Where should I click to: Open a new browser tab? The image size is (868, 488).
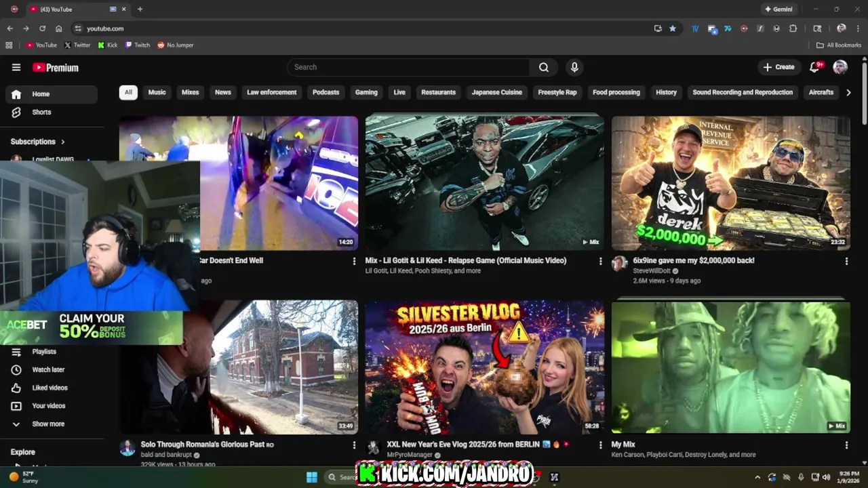coord(140,9)
